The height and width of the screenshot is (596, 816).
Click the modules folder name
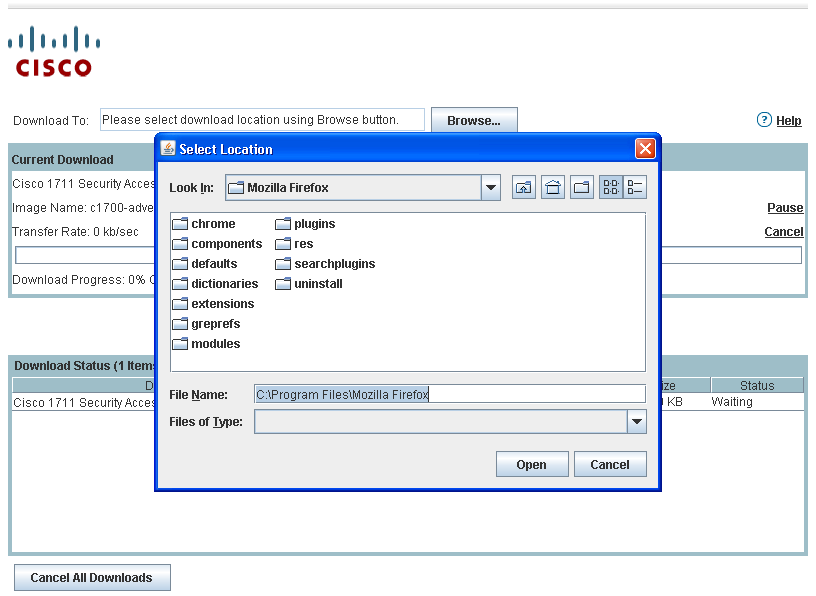click(215, 344)
